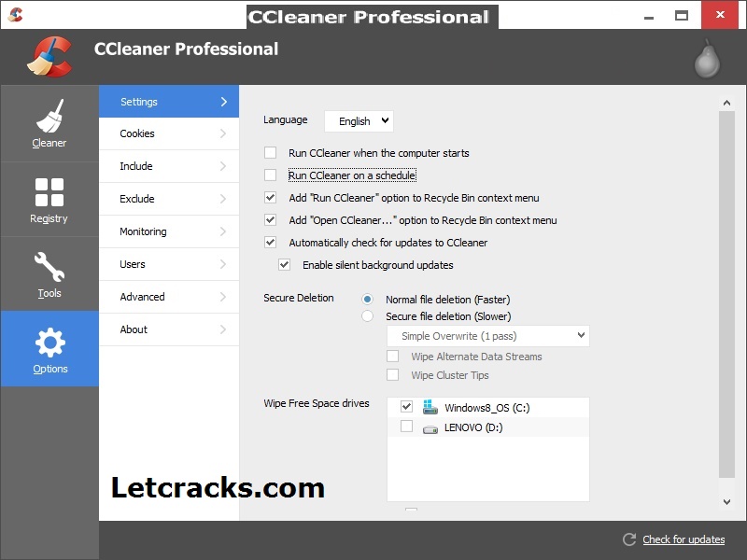This screenshot has width=747, height=560.
Task: Minimize the CCleaner window
Action: (x=649, y=16)
